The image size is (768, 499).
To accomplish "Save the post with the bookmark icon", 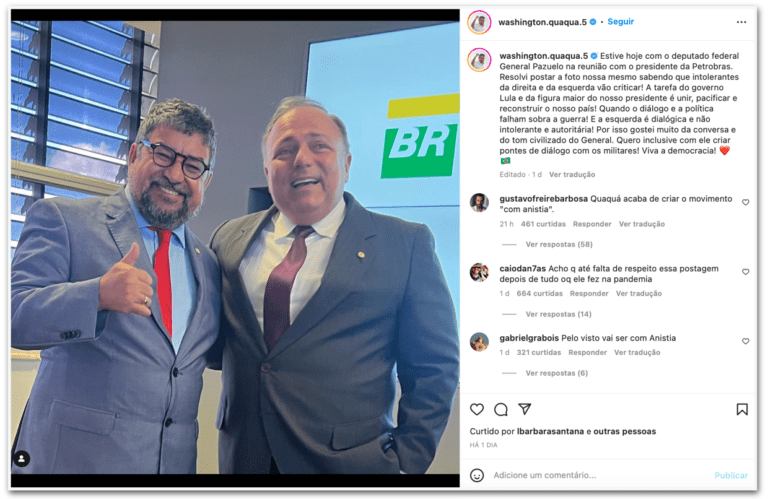I will coord(742,409).
